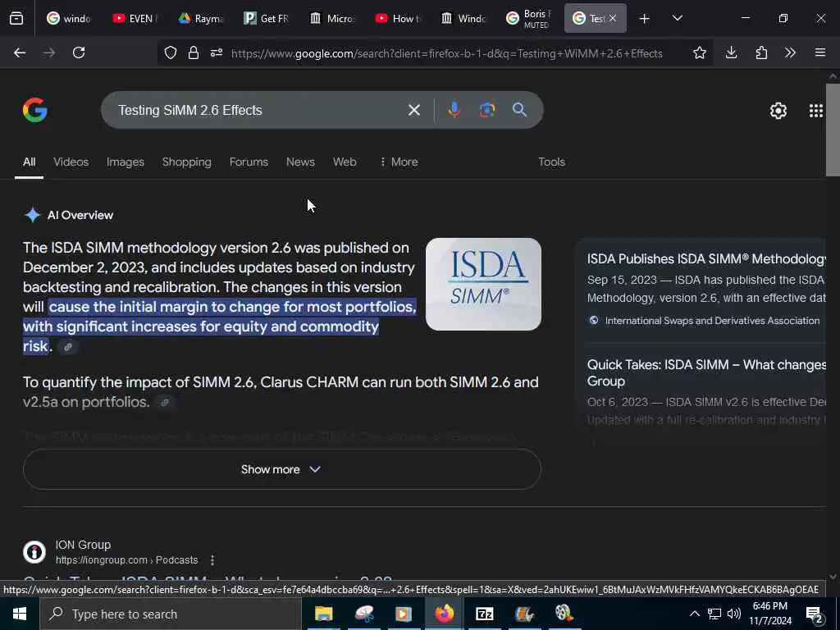This screenshot has width=840, height=630.
Task: Start a voice search with microphone
Action: (x=454, y=110)
